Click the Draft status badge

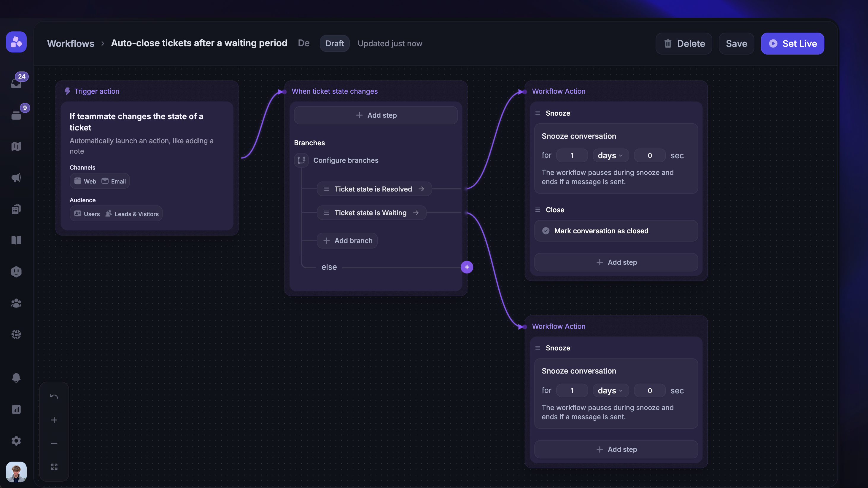coord(335,44)
